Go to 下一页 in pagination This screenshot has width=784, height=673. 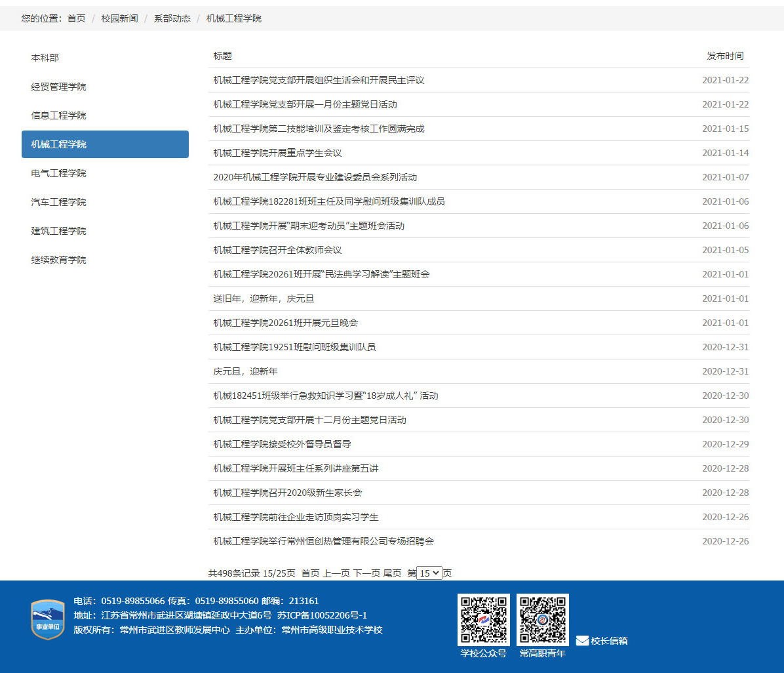pos(366,573)
